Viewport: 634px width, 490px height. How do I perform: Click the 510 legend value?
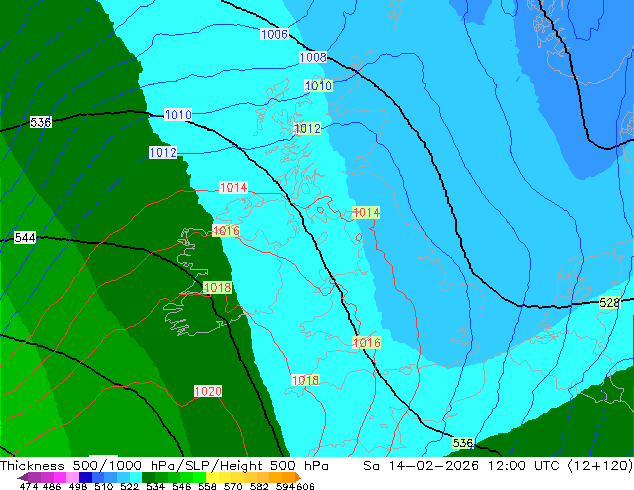click(x=104, y=486)
